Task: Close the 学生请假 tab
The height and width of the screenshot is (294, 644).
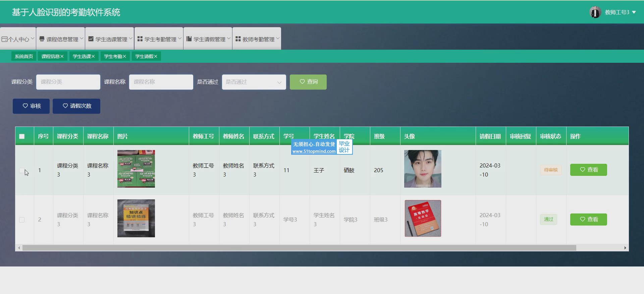Action: 156,56
